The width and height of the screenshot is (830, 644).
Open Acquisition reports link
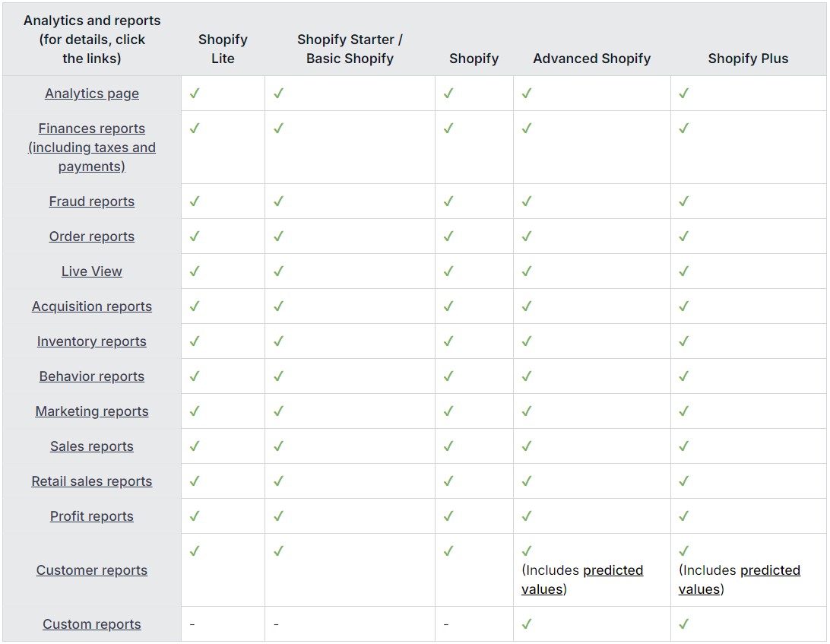[91, 306]
